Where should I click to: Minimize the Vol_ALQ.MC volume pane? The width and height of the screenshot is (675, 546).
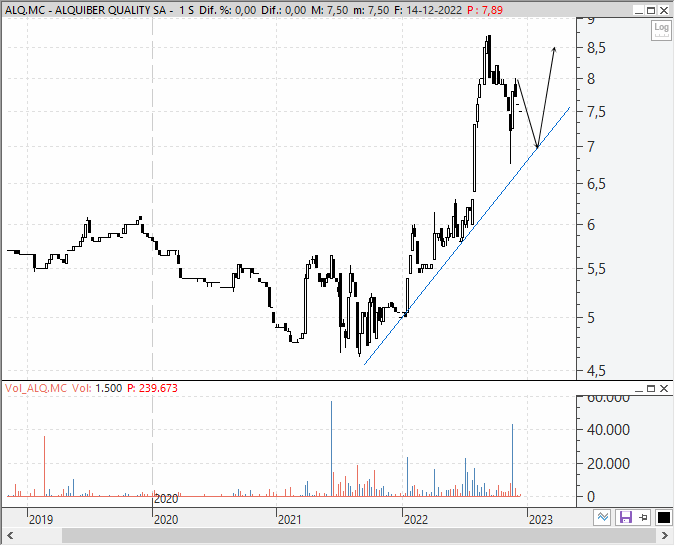(x=639, y=389)
